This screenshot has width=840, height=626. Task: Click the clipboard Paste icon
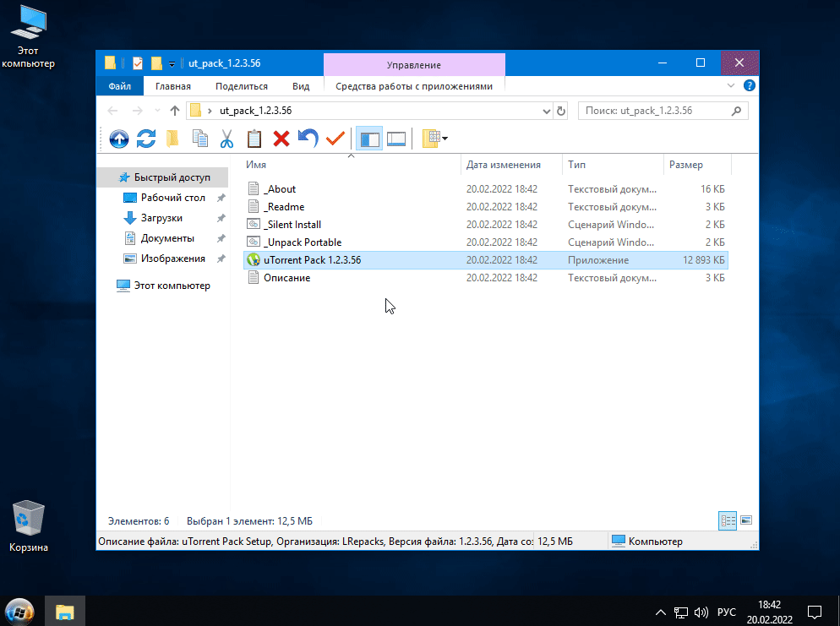(254, 139)
